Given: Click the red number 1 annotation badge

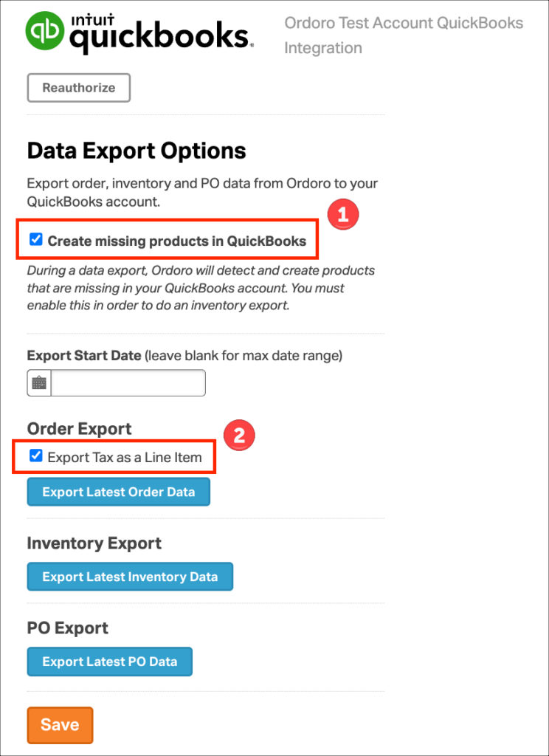Looking at the screenshot, I should 342,214.
